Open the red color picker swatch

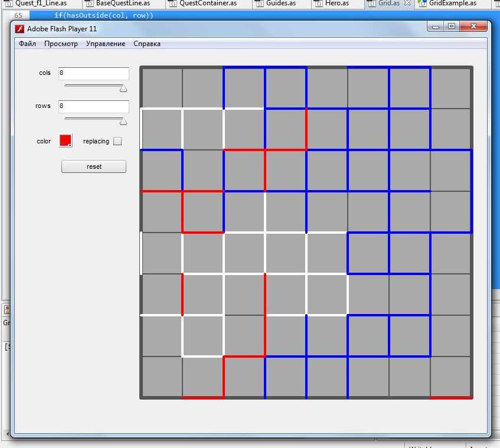tap(66, 140)
